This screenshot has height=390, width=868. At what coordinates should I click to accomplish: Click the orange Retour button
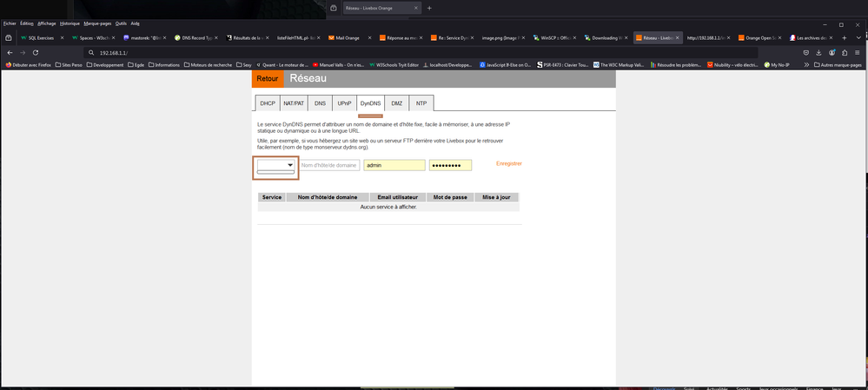click(268, 79)
